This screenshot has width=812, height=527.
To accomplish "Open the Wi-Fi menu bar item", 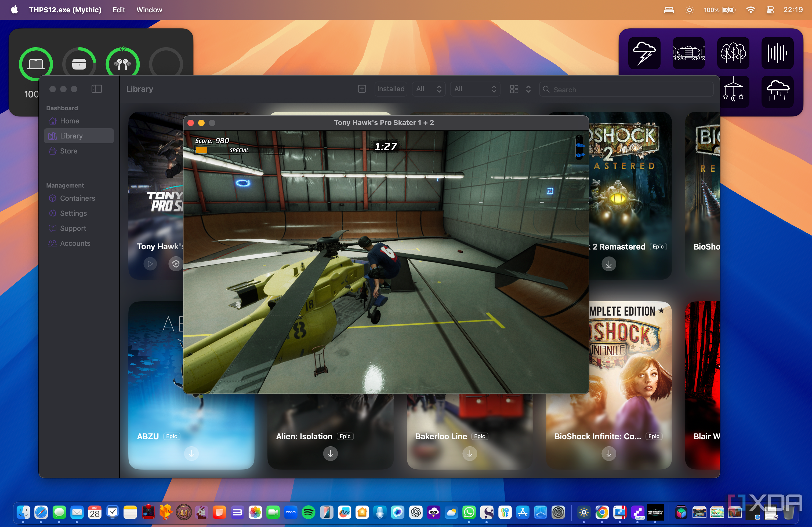I will pyautogui.click(x=750, y=10).
